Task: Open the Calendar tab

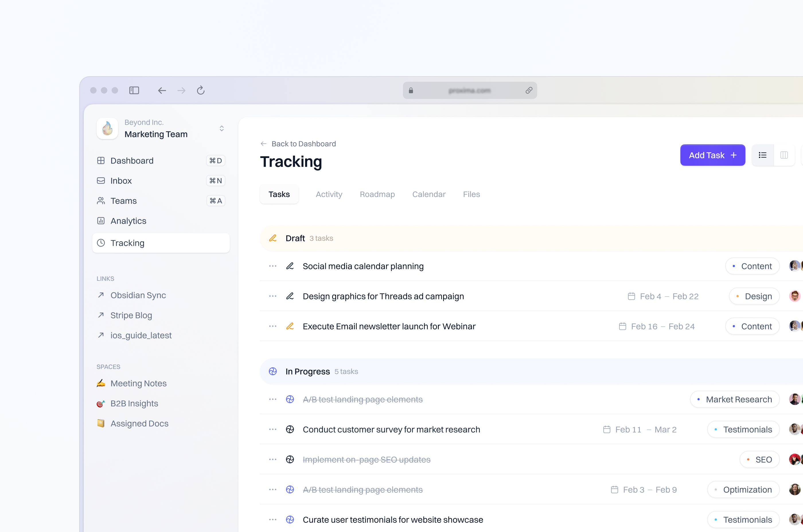Action: tap(429, 194)
